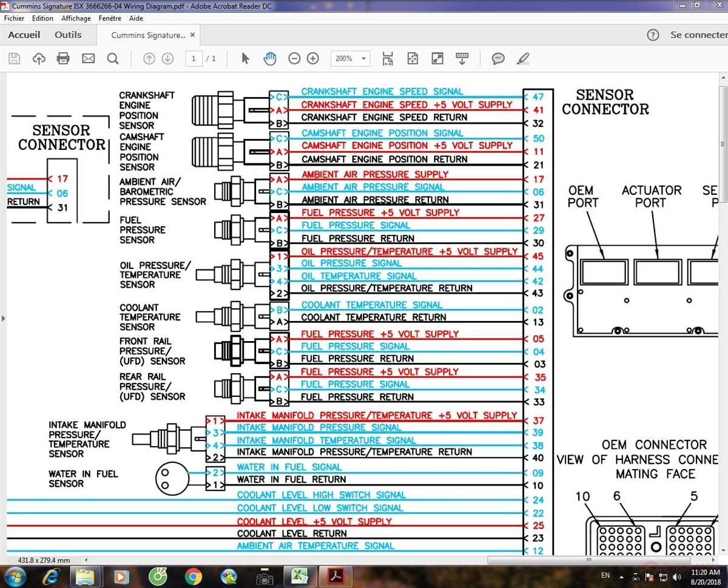Screen dimensions: 728x588
Task: Open Google Chrome from the taskbar
Action: [x=194, y=576]
